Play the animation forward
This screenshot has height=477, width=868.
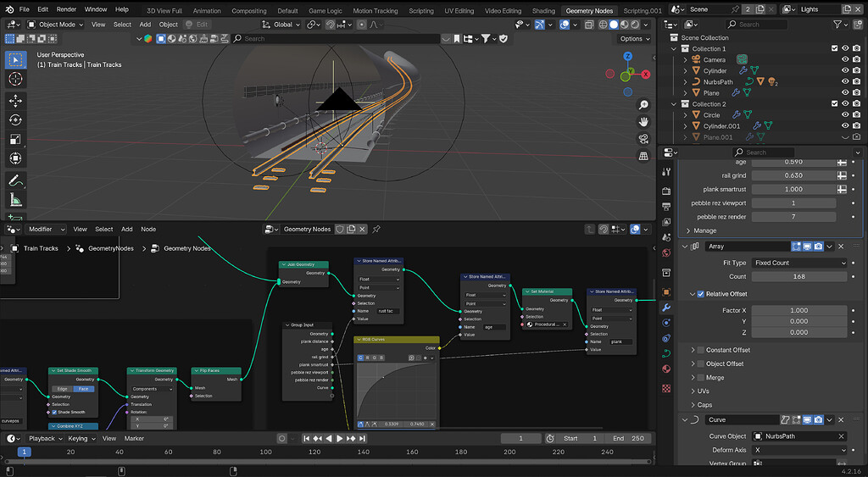pyautogui.click(x=340, y=438)
